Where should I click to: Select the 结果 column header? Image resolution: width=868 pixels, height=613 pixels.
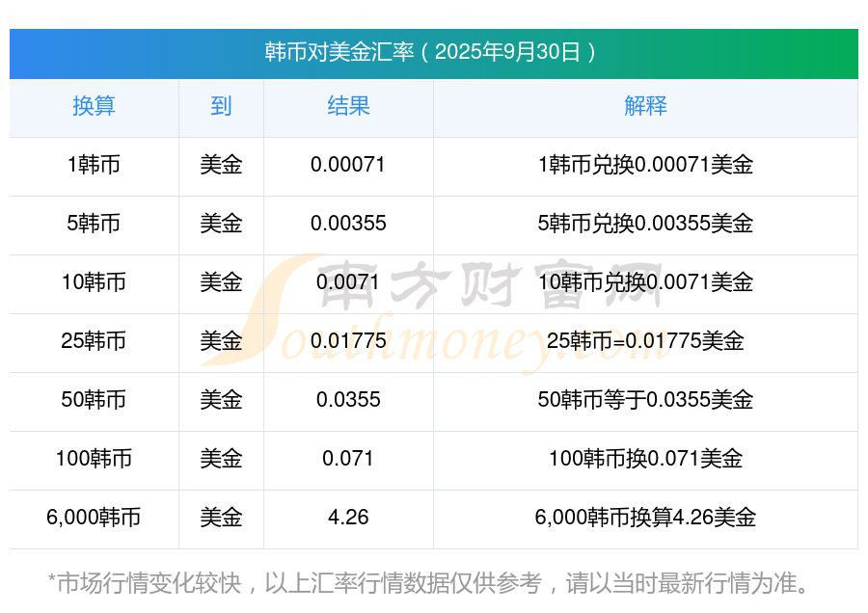coord(348,107)
